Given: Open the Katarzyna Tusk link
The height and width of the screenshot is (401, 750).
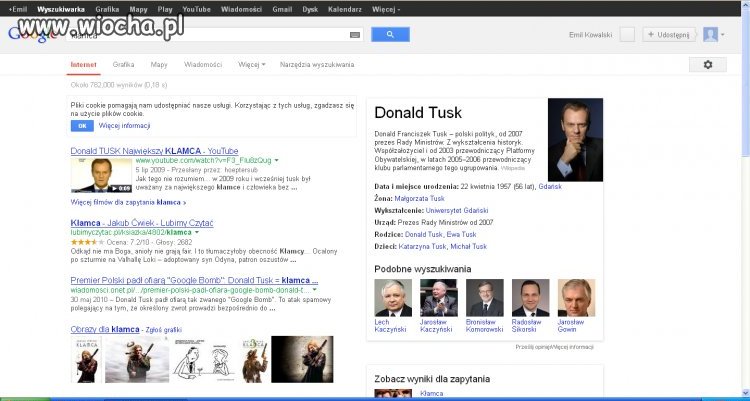Looking at the screenshot, I should pyautogui.click(x=422, y=246).
